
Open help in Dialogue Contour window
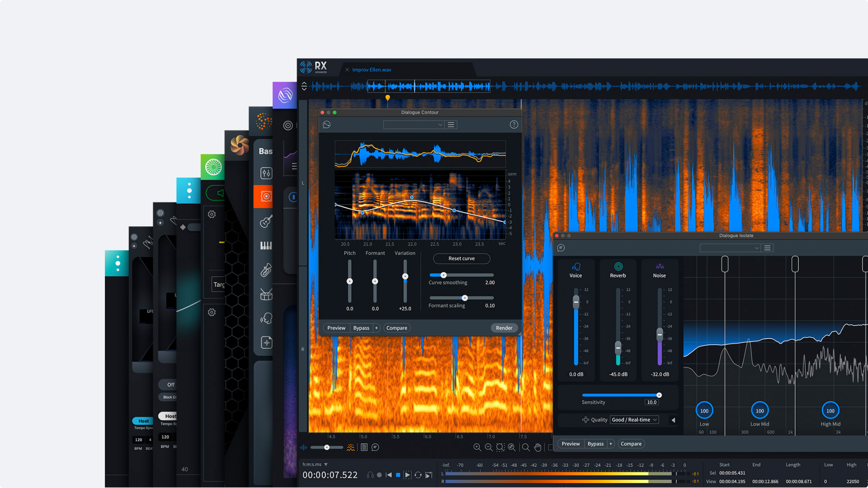tap(514, 125)
